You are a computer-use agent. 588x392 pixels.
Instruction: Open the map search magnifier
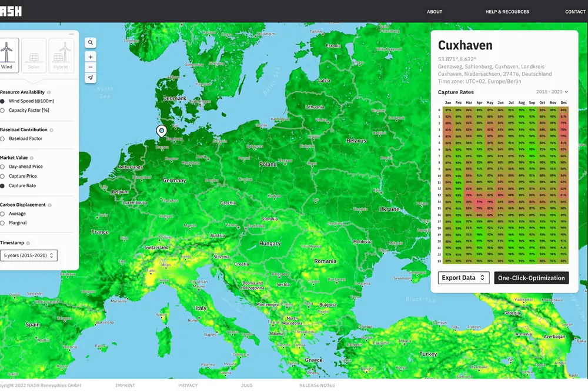(x=90, y=42)
